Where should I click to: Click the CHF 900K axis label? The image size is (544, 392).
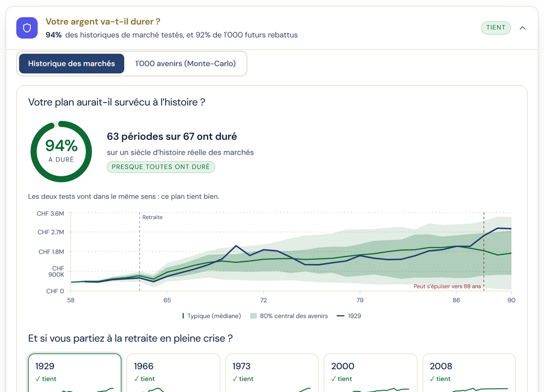point(56,272)
